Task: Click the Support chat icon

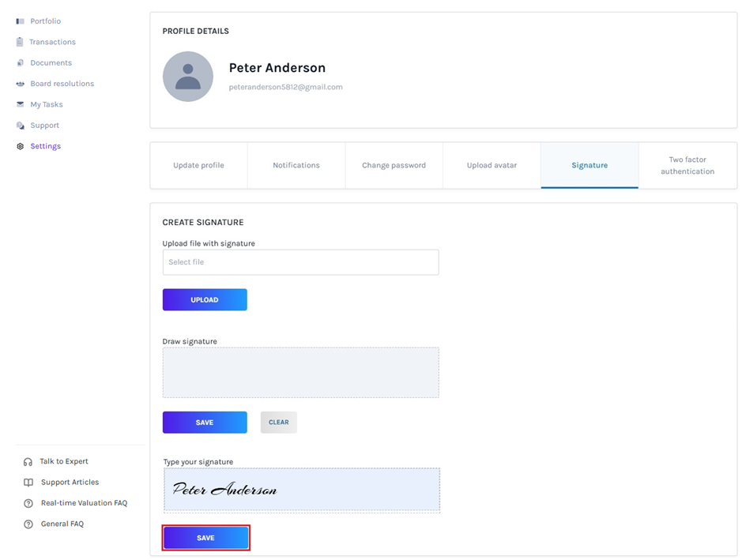Action: 20,126
